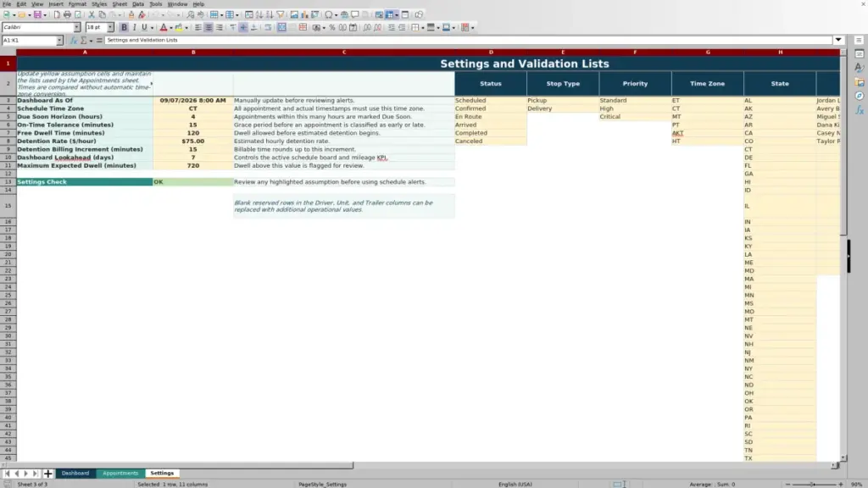Toggle Wrap Text button

[268, 27]
